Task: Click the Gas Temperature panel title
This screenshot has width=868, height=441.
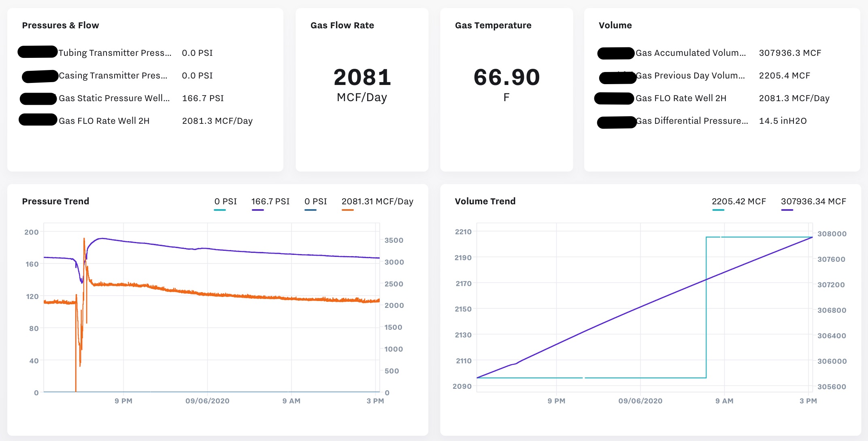Action: click(x=493, y=25)
